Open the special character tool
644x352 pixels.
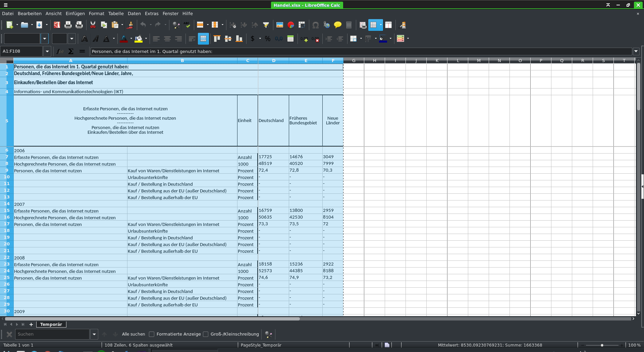coord(315,25)
